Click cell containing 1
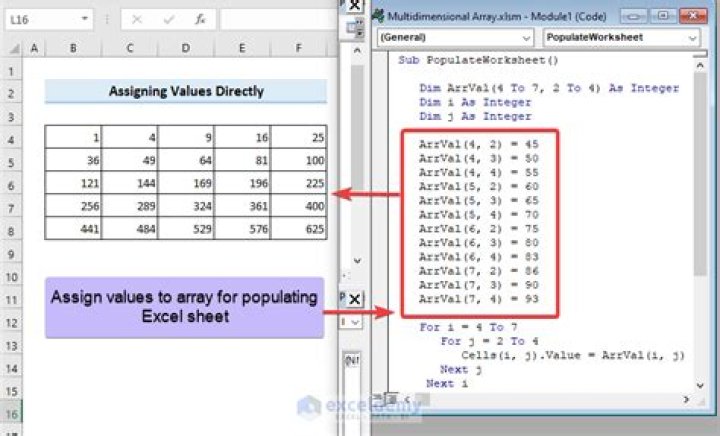 73,137
